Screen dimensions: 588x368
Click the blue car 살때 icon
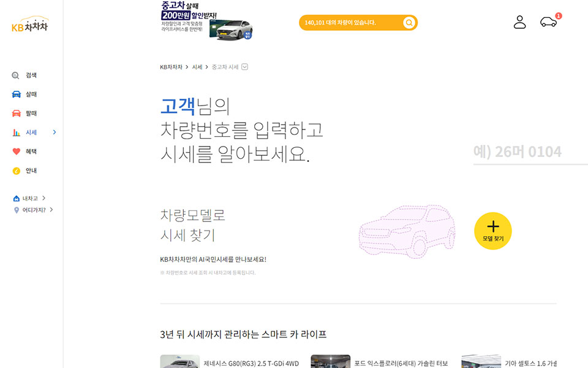tap(17, 94)
